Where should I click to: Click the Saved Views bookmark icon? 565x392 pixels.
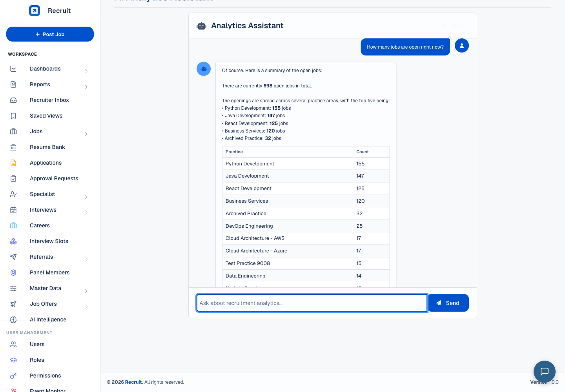13,116
